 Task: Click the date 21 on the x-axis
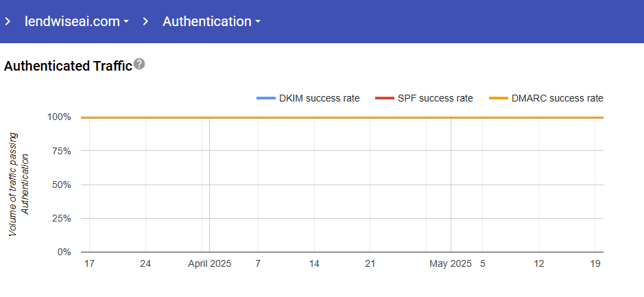tap(370, 264)
